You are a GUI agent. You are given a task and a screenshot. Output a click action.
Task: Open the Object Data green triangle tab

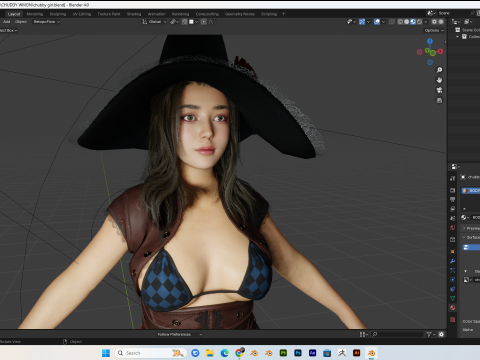(452, 298)
